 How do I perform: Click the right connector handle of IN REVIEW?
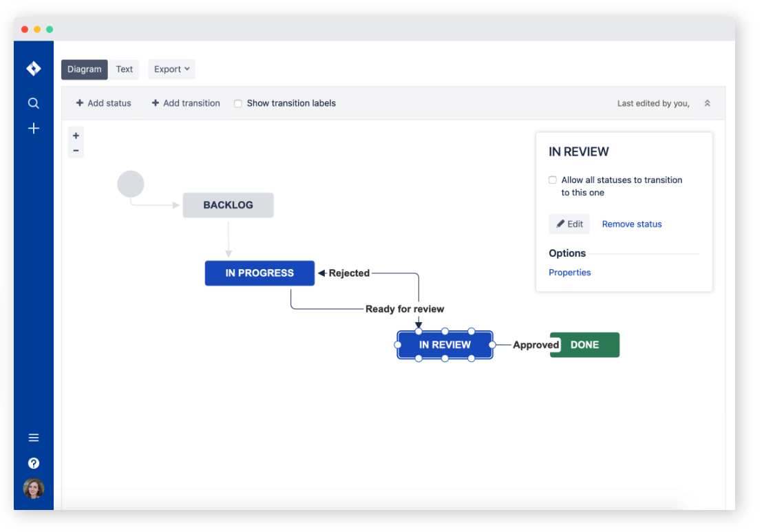pyautogui.click(x=492, y=345)
